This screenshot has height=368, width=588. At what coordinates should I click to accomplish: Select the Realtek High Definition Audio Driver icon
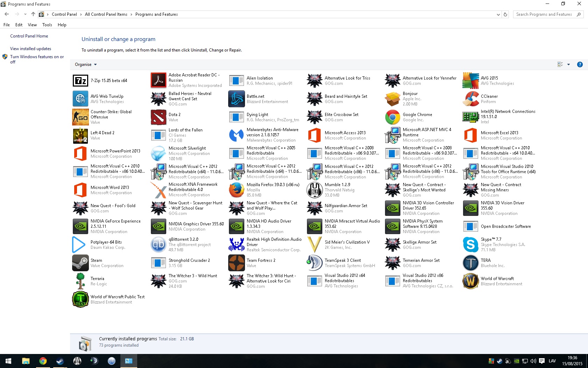(236, 245)
